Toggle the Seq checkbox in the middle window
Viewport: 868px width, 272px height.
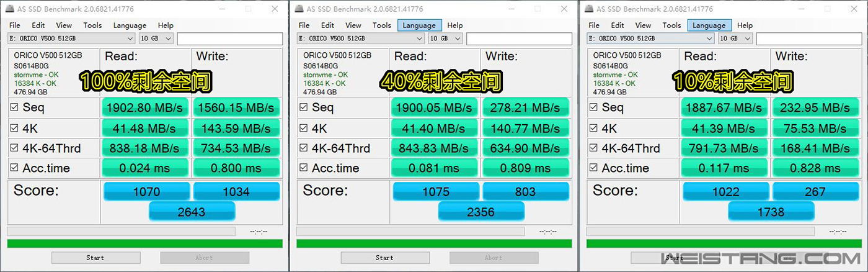click(x=303, y=107)
